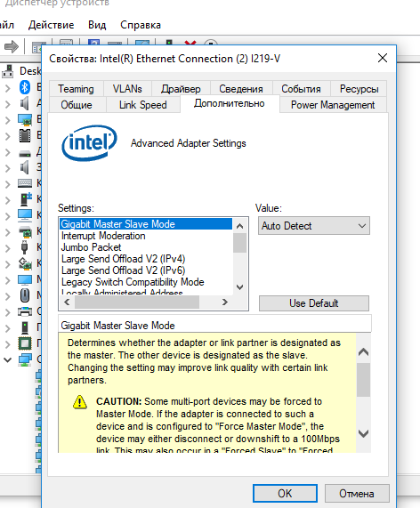Open the Справка menu

(141, 25)
